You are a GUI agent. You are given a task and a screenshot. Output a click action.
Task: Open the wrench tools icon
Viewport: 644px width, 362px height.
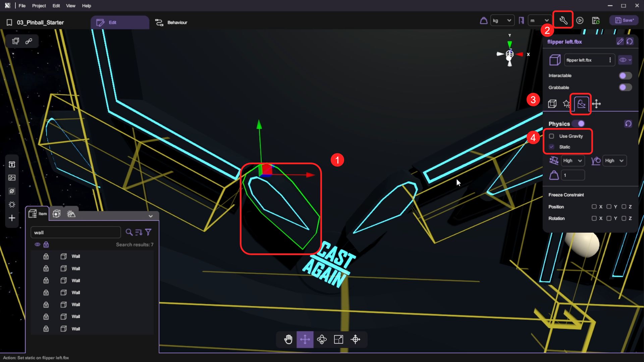(563, 20)
